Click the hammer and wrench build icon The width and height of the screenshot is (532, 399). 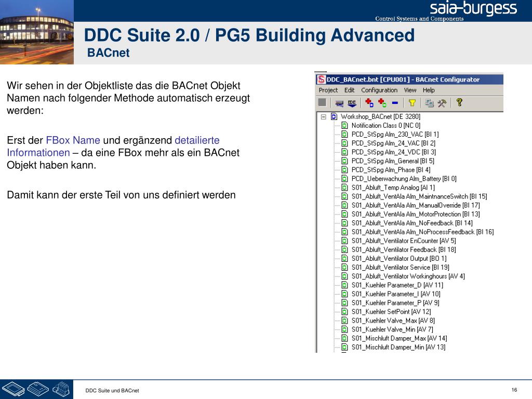442,103
